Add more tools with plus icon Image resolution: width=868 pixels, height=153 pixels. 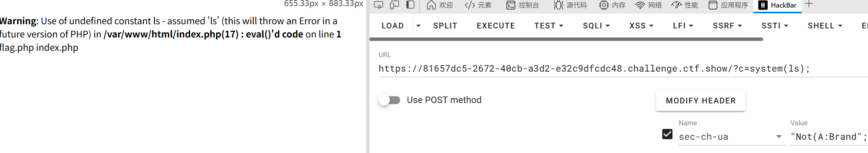pos(809,5)
